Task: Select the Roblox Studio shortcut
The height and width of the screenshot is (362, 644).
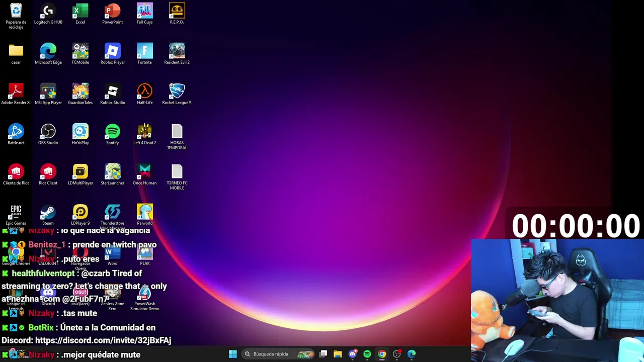Action: tap(113, 95)
